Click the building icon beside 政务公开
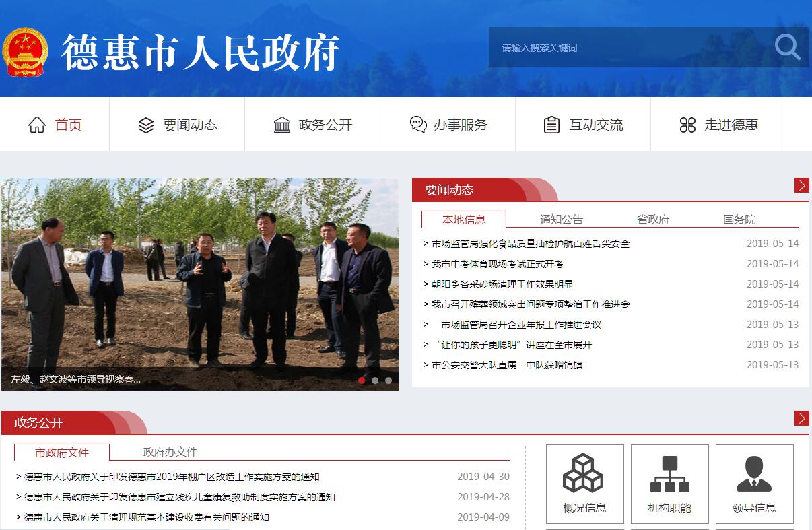This screenshot has width=812, height=530. pyautogui.click(x=282, y=125)
